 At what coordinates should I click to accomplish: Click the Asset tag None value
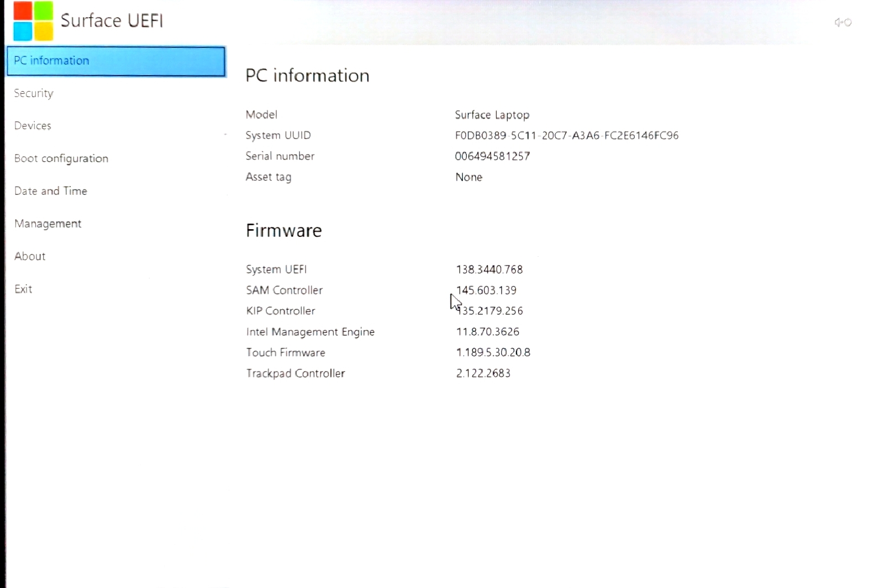click(468, 177)
